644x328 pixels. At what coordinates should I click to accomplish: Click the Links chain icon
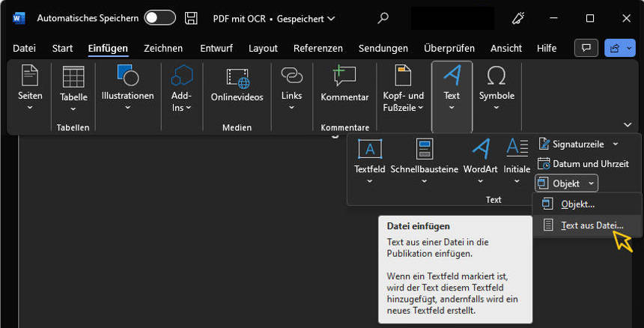click(x=291, y=76)
